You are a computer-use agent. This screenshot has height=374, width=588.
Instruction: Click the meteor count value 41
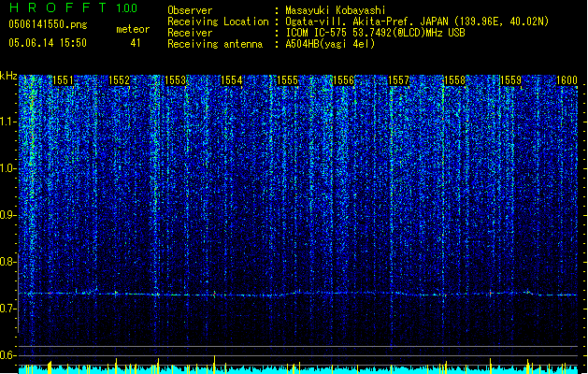pyautogui.click(x=136, y=43)
